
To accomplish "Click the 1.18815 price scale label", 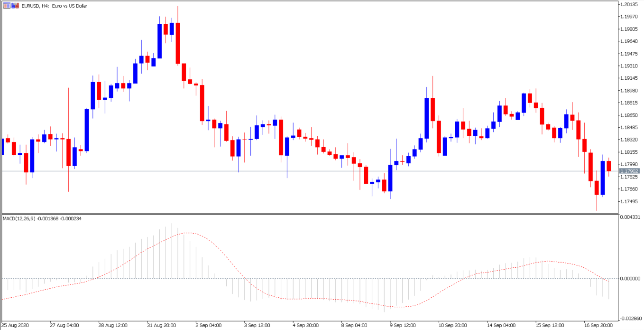I will click(630, 103).
